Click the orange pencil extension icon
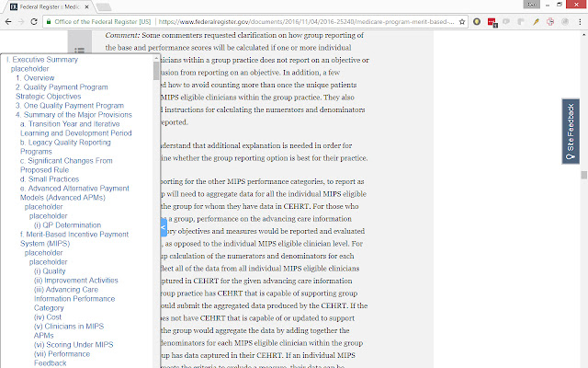The image size is (588, 368). click(536, 22)
